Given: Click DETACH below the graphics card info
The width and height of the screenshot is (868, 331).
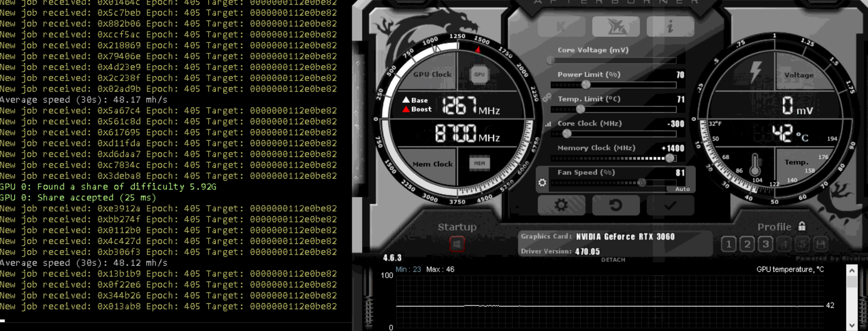Looking at the screenshot, I should coord(613,260).
